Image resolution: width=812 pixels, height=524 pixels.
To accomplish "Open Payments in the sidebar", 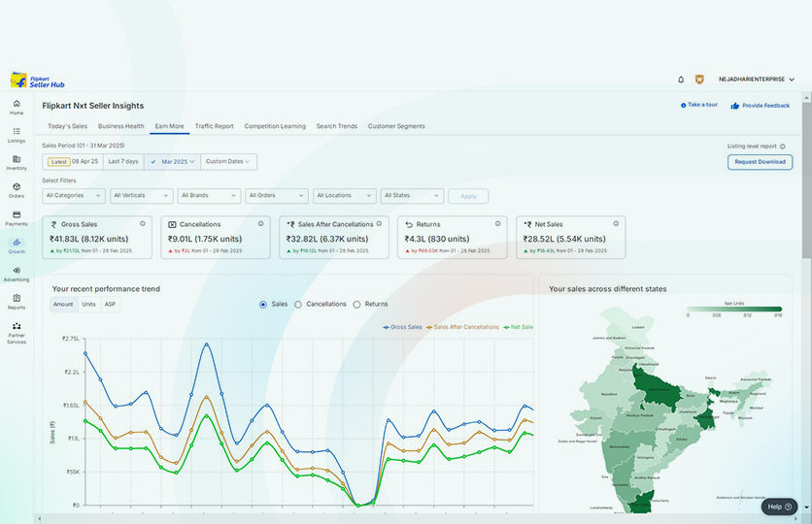I will (x=17, y=217).
